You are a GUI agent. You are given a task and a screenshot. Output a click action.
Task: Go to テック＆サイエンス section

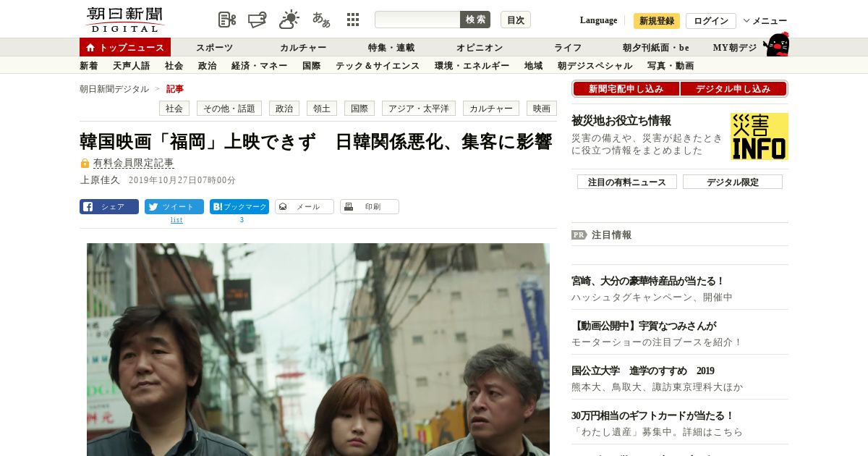[x=378, y=66]
